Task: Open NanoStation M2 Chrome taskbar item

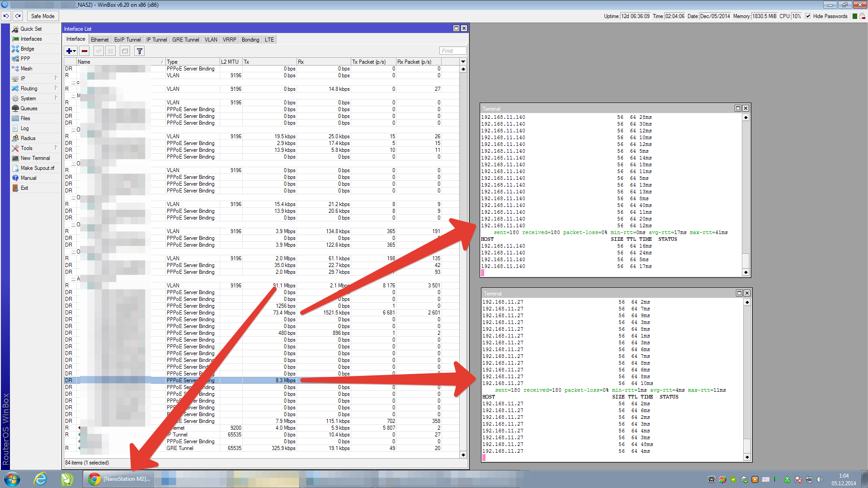Action: pyautogui.click(x=119, y=479)
